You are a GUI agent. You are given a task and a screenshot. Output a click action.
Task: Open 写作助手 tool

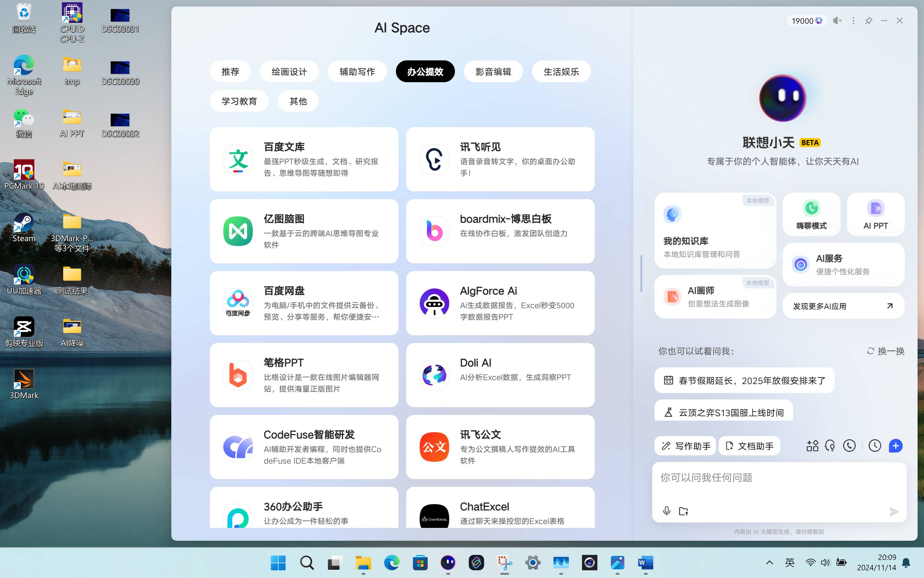pyautogui.click(x=685, y=446)
